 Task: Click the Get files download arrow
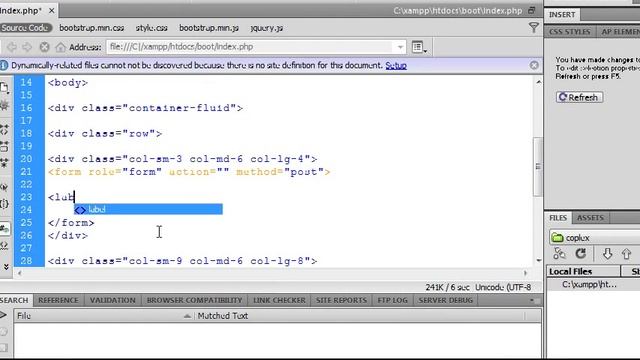point(607,254)
